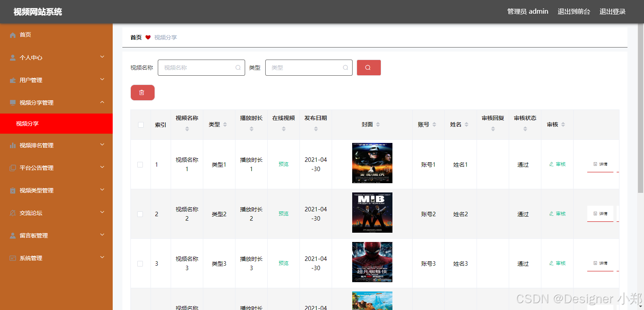The height and width of the screenshot is (310, 644).
Task: Sort by 播放时长 column arrows
Action: (252, 129)
